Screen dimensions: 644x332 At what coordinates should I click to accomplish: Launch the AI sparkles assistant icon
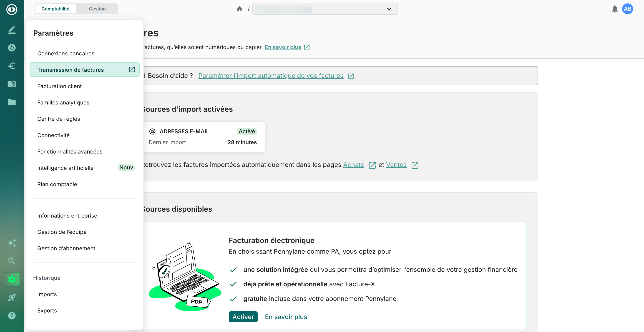point(12,243)
